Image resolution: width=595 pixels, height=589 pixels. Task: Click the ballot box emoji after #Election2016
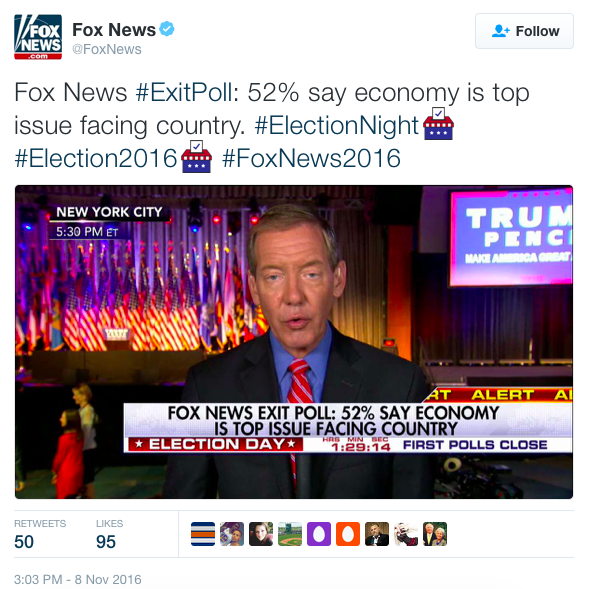pyautogui.click(x=196, y=157)
